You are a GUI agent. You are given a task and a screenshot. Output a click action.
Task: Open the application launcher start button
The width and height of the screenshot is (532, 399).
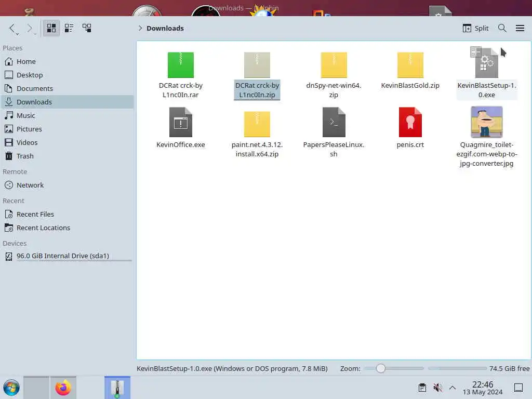click(11, 388)
